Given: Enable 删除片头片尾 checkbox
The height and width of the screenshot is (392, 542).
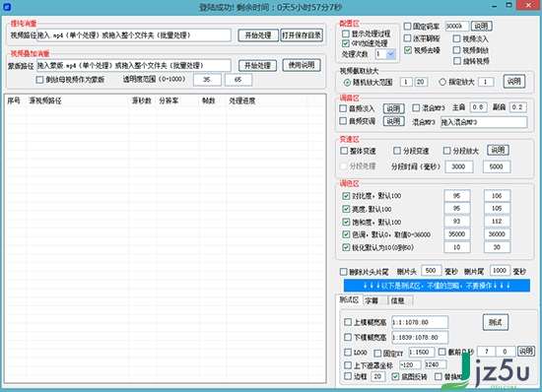Looking at the screenshot, I should (x=343, y=272).
